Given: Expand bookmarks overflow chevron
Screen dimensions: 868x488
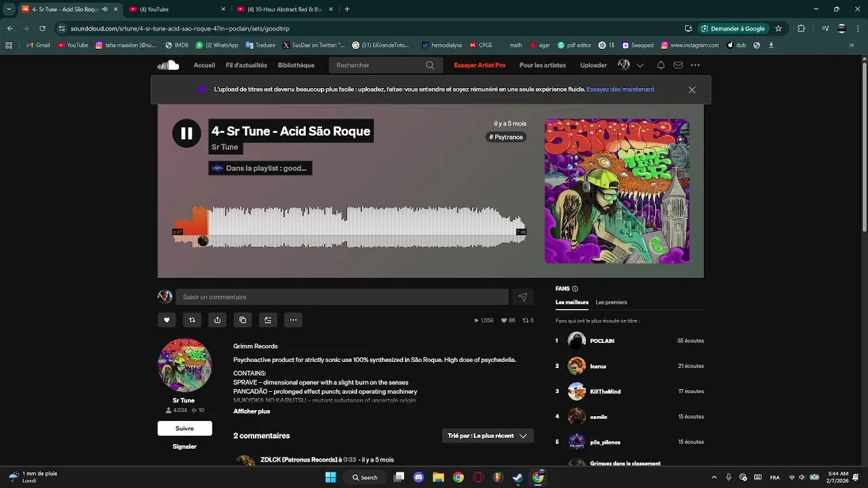Looking at the screenshot, I should (x=852, y=45).
